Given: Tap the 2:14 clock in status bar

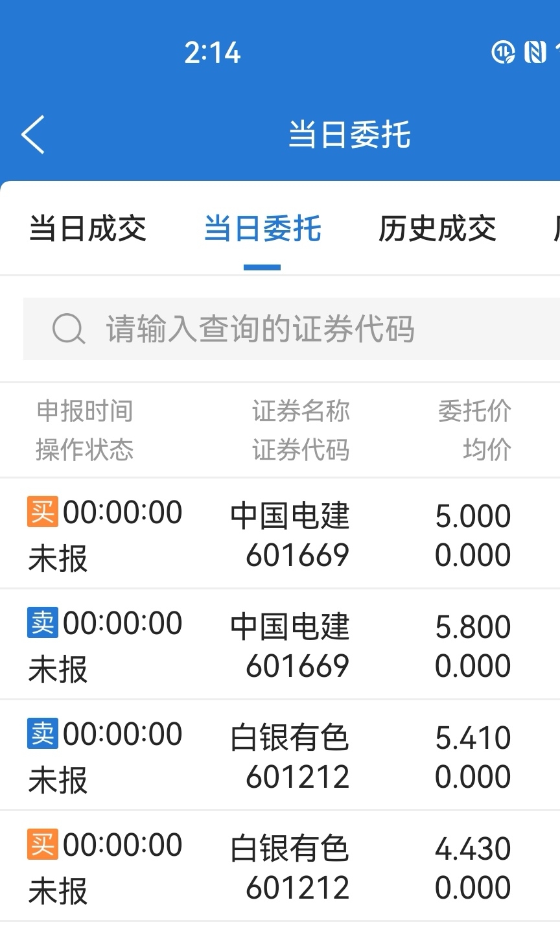Looking at the screenshot, I should pos(213,53).
